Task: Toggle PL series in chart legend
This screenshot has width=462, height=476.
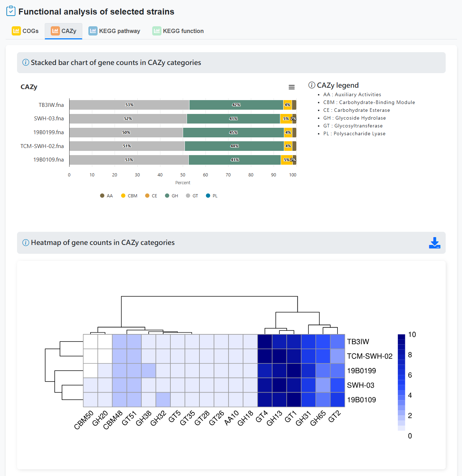Action: pyautogui.click(x=212, y=196)
